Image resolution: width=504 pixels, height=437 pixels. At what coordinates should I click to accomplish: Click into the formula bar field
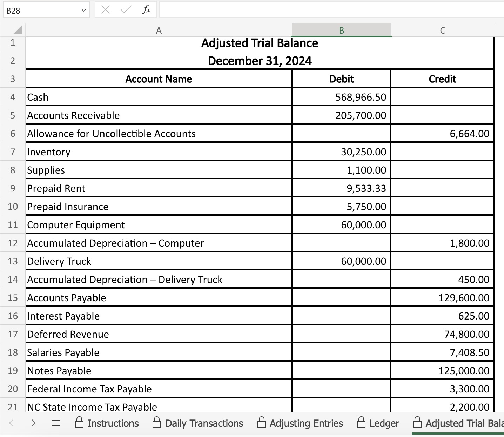click(x=331, y=10)
